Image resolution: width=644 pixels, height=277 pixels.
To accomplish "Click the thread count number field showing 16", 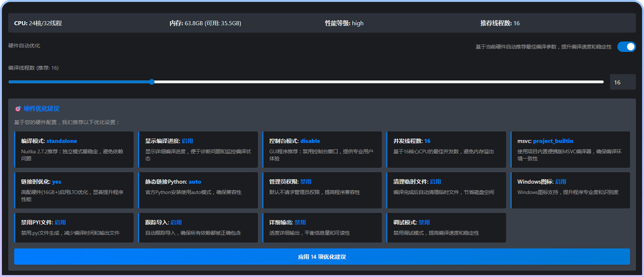I will pos(622,82).
